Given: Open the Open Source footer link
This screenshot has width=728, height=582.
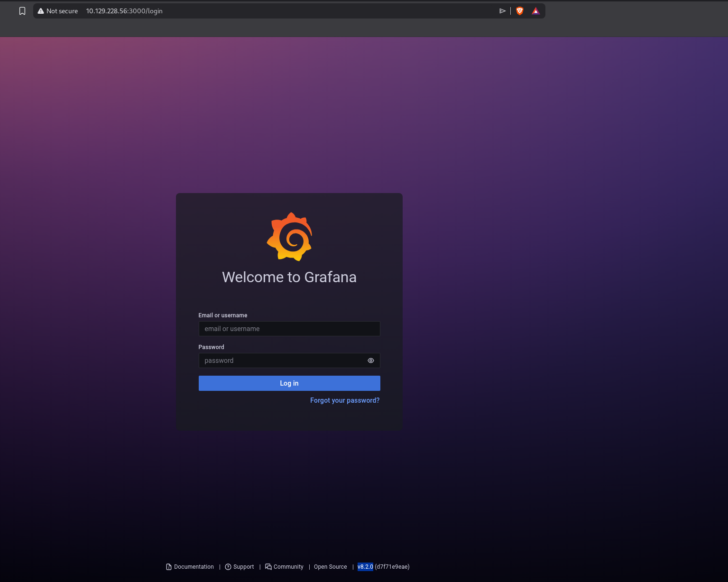Looking at the screenshot, I should coord(331,567).
